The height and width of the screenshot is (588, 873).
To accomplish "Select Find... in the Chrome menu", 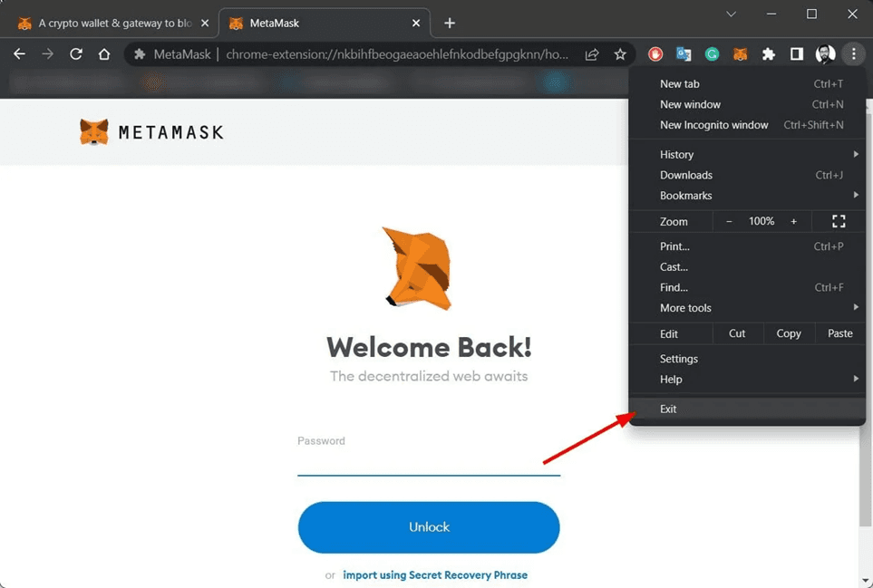I will [747, 287].
